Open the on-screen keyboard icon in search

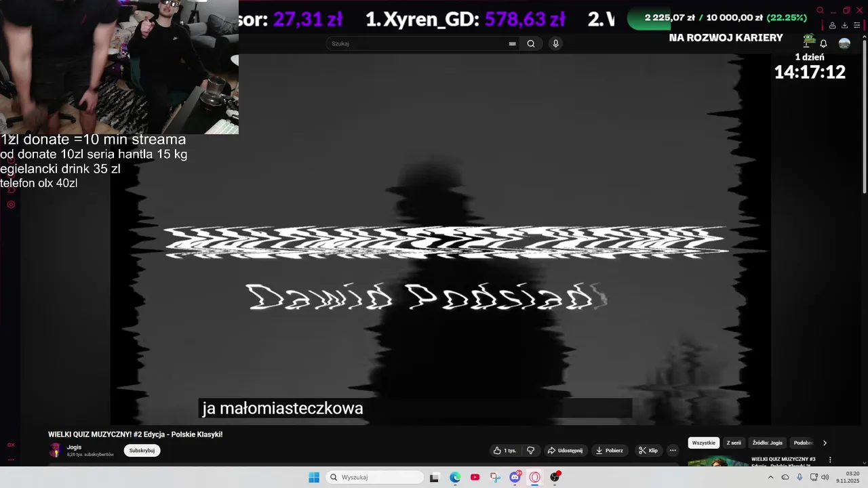513,43
